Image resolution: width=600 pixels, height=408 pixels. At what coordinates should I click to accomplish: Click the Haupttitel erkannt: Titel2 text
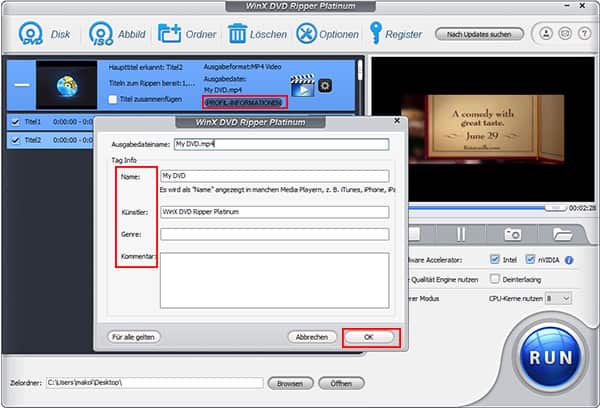(x=146, y=68)
